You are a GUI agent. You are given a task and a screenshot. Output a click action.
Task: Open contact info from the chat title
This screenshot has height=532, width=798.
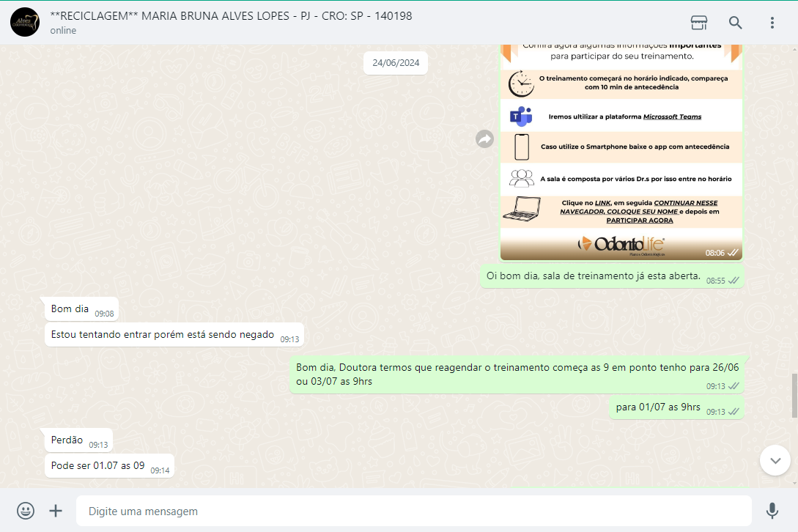231,16
